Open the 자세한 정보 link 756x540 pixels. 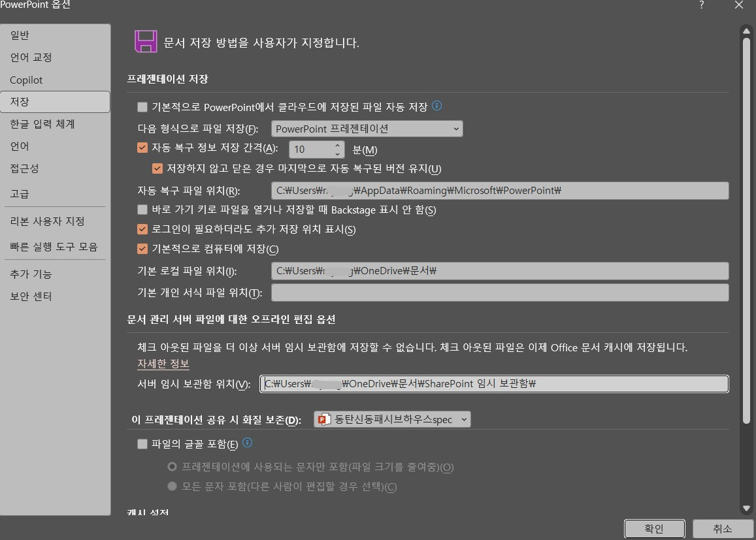tap(163, 364)
